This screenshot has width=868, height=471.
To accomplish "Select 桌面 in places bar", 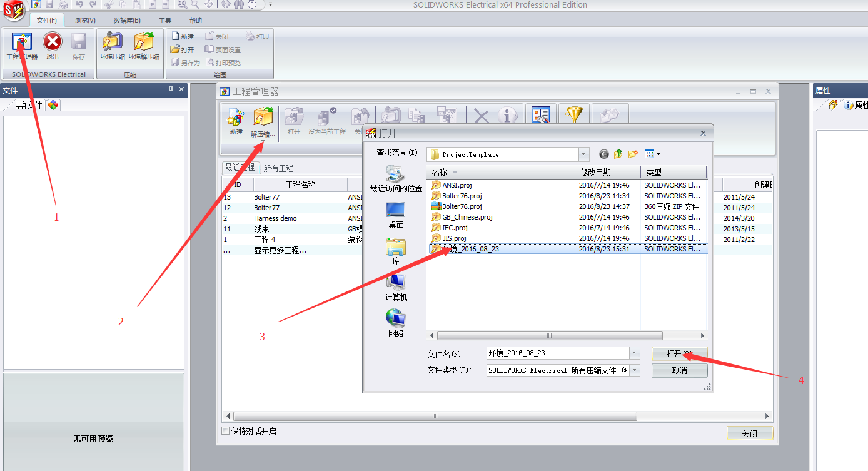I will pos(396,215).
